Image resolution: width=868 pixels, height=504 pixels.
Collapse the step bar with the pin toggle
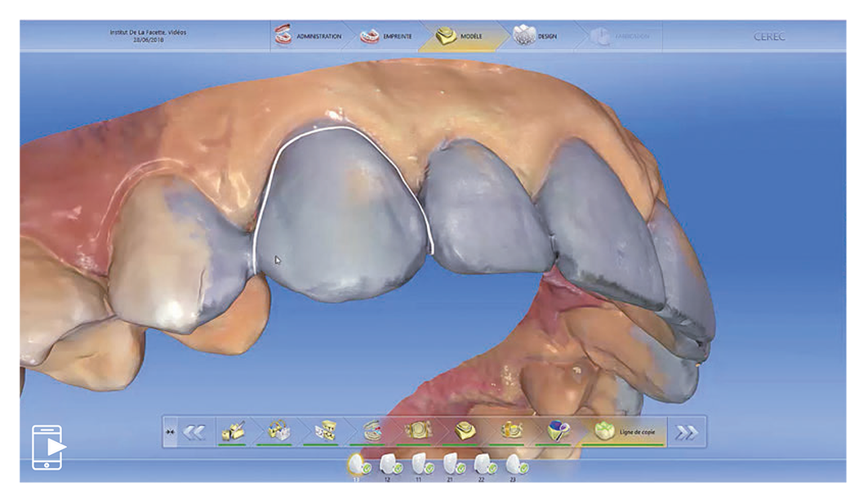170,432
